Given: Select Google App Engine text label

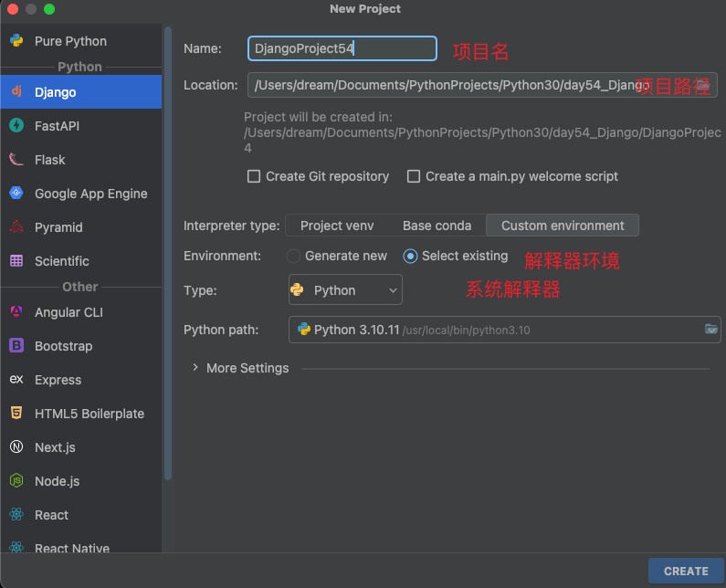Looking at the screenshot, I should [x=91, y=194].
